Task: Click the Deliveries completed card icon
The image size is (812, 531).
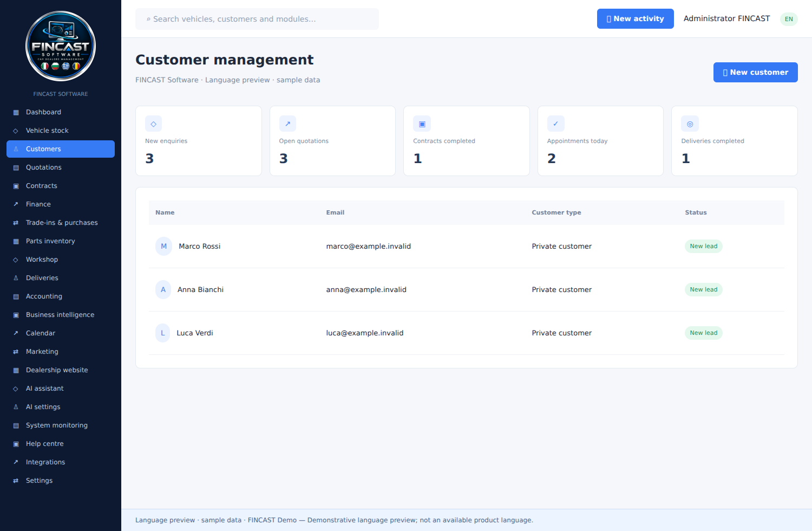Action: click(x=690, y=124)
